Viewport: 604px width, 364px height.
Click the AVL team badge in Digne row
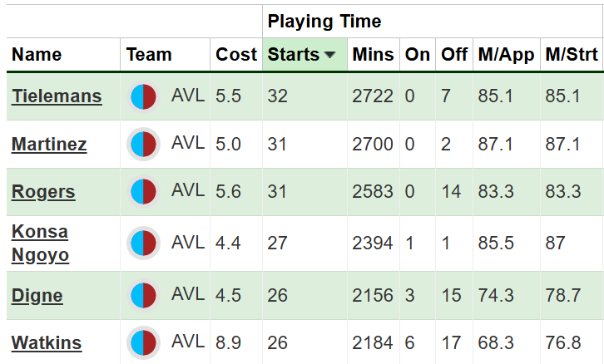[143, 296]
